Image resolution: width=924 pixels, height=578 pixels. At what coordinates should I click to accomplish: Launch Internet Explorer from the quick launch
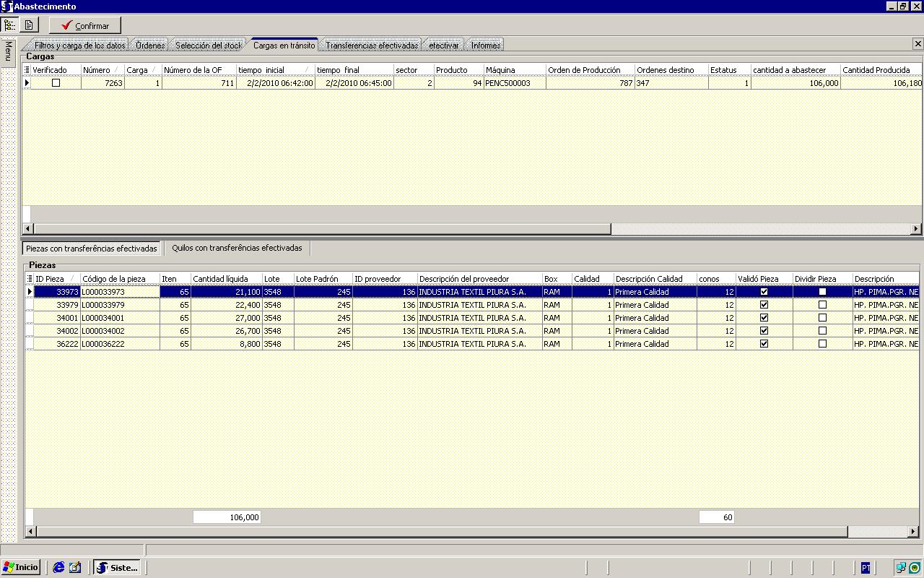pyautogui.click(x=59, y=567)
